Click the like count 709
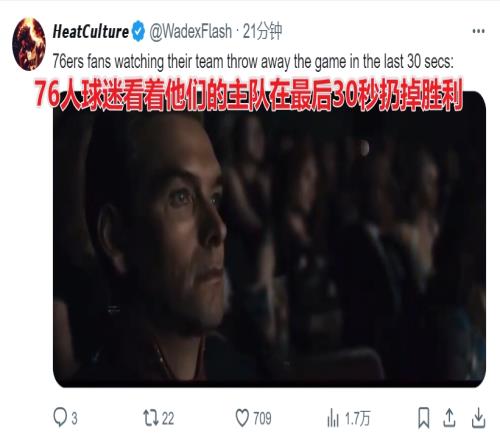 (x=262, y=418)
